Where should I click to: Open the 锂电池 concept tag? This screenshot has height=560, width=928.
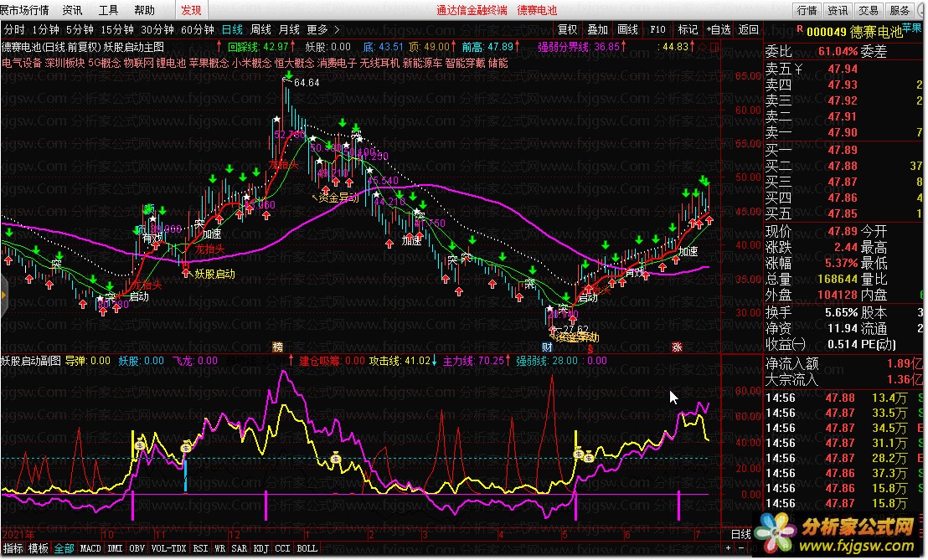171,63
